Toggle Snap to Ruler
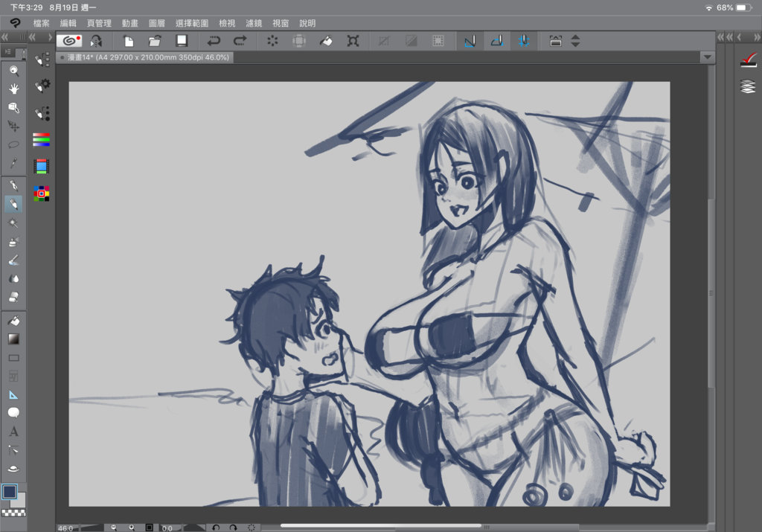Viewport: 762px width, 532px height. (470, 42)
